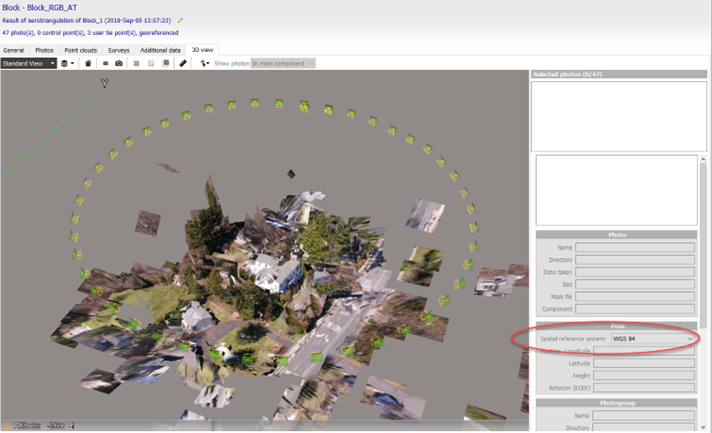712x433 pixels.
Task: Click the home view reset icon
Action: [x=88, y=63]
